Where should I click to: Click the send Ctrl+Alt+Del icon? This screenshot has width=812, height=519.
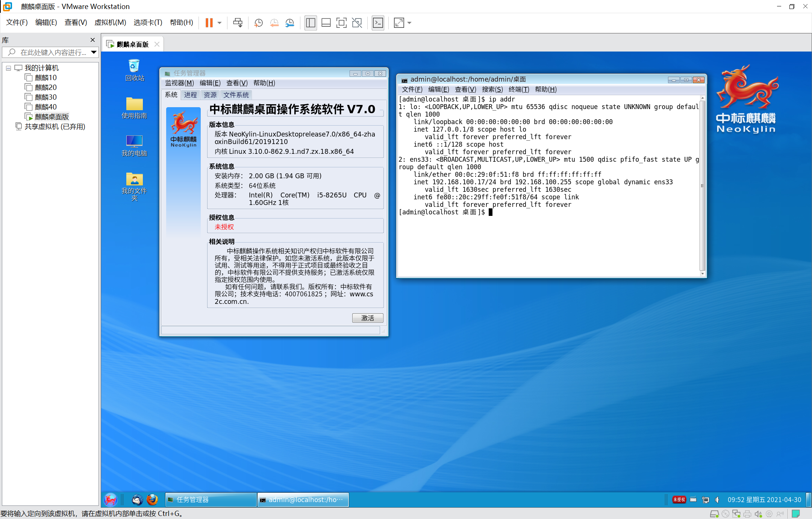238,23
